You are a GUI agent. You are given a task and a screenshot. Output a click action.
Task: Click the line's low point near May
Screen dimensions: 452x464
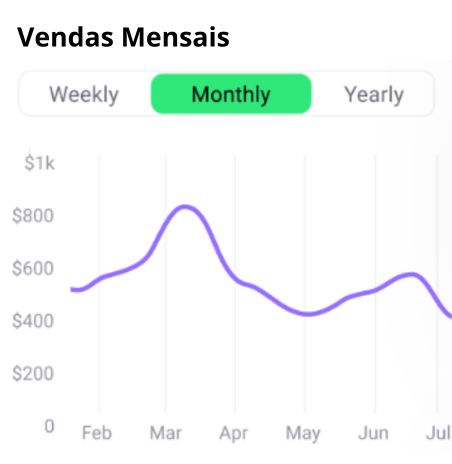point(308,314)
